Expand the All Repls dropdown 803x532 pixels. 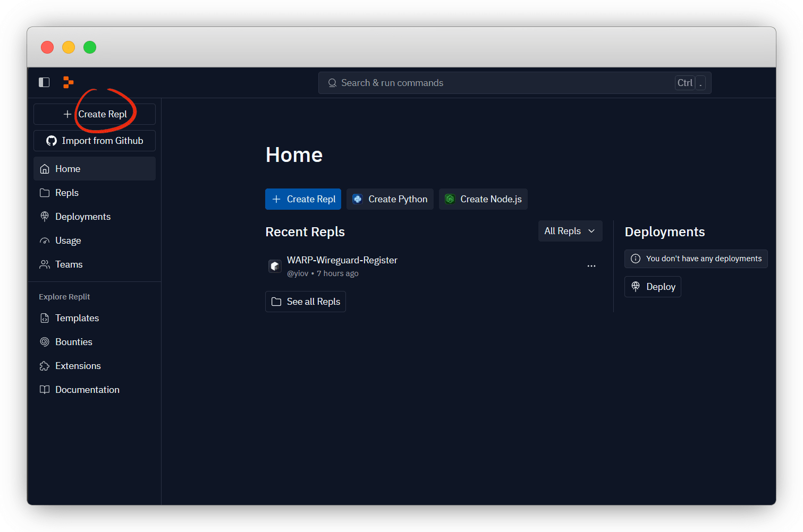(x=570, y=231)
